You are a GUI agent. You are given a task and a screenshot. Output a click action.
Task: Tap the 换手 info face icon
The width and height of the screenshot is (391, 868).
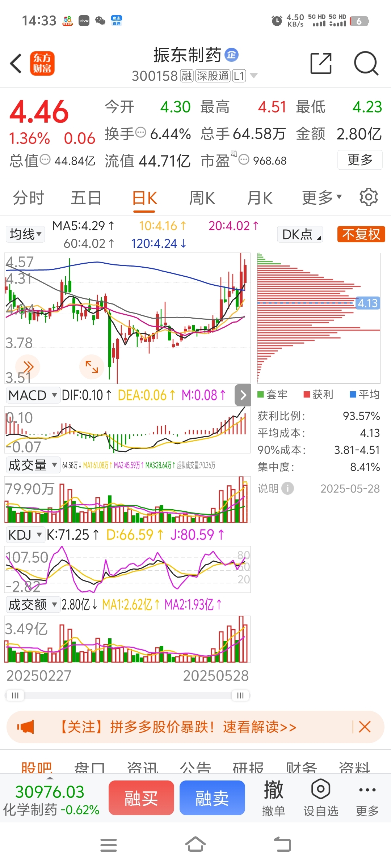[x=140, y=133]
